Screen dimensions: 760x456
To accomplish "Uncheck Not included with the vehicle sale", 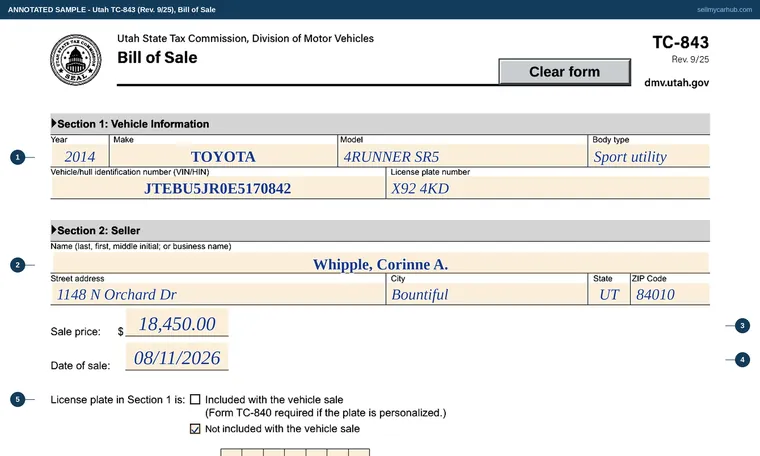I will pyautogui.click(x=195, y=429).
